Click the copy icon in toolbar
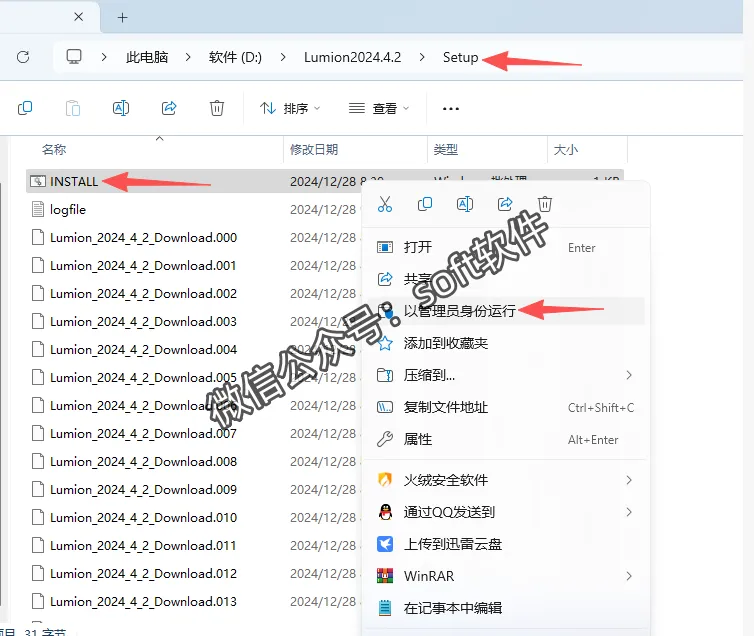This screenshot has height=636, width=754. pyautogui.click(x=25, y=108)
